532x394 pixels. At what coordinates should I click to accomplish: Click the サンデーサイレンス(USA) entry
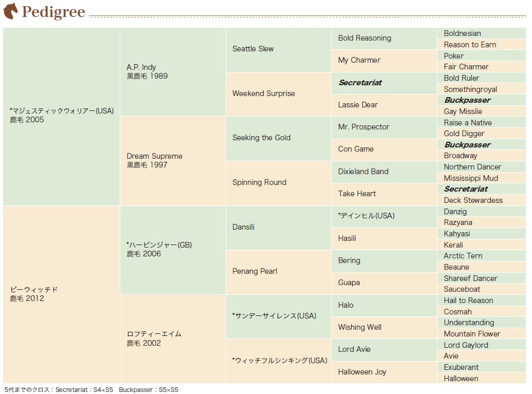coord(278,316)
